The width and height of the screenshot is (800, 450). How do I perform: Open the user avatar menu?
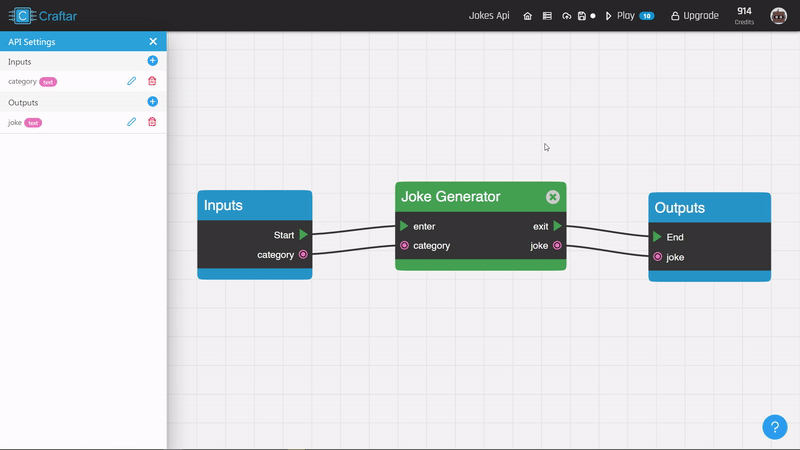778,16
